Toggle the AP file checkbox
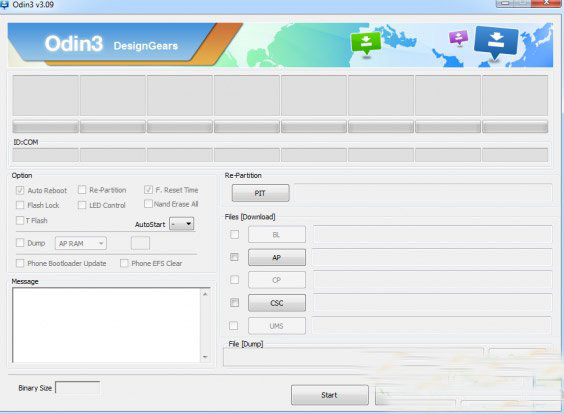The image size is (564, 414). (x=234, y=257)
